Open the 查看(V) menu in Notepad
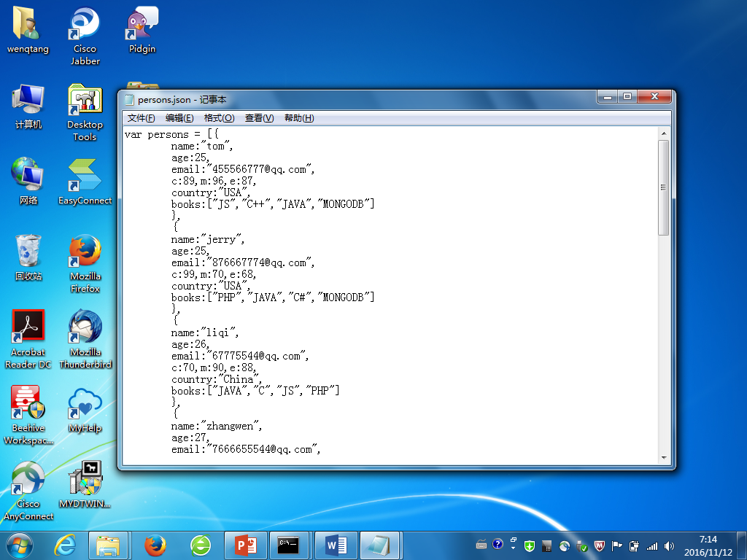 (259, 118)
